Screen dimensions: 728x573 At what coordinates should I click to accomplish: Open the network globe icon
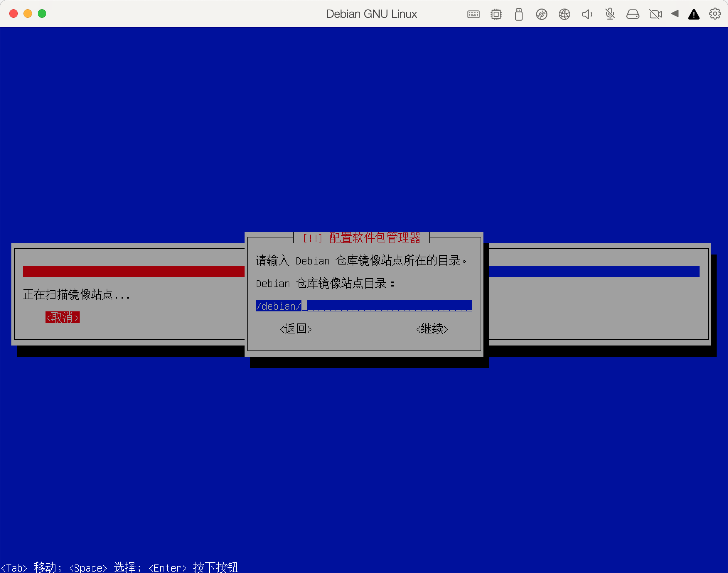click(x=564, y=14)
